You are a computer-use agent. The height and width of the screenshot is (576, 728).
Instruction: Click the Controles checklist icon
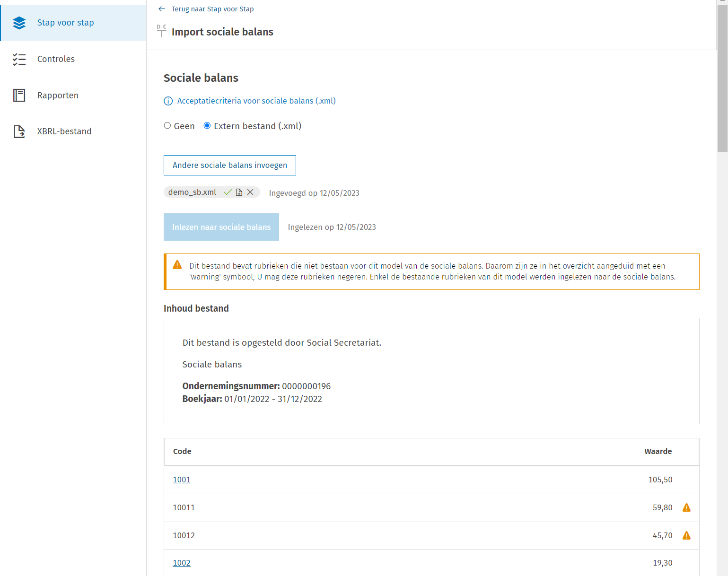[x=19, y=59]
